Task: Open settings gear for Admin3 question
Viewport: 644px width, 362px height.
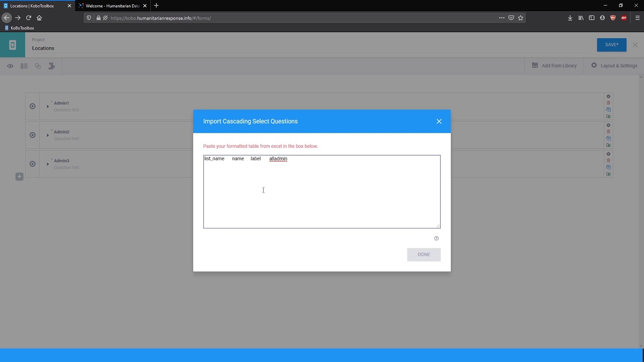Action: 608,154
